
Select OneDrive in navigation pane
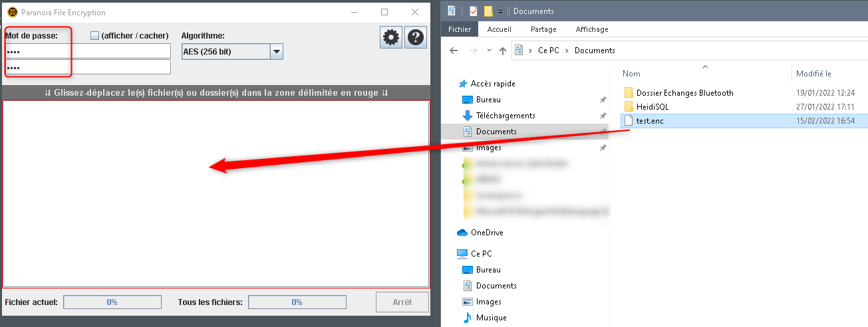click(487, 233)
